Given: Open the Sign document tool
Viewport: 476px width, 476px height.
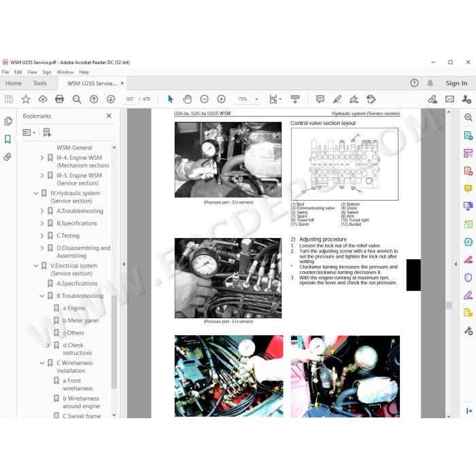Looking at the screenshot, I should click(x=354, y=99).
